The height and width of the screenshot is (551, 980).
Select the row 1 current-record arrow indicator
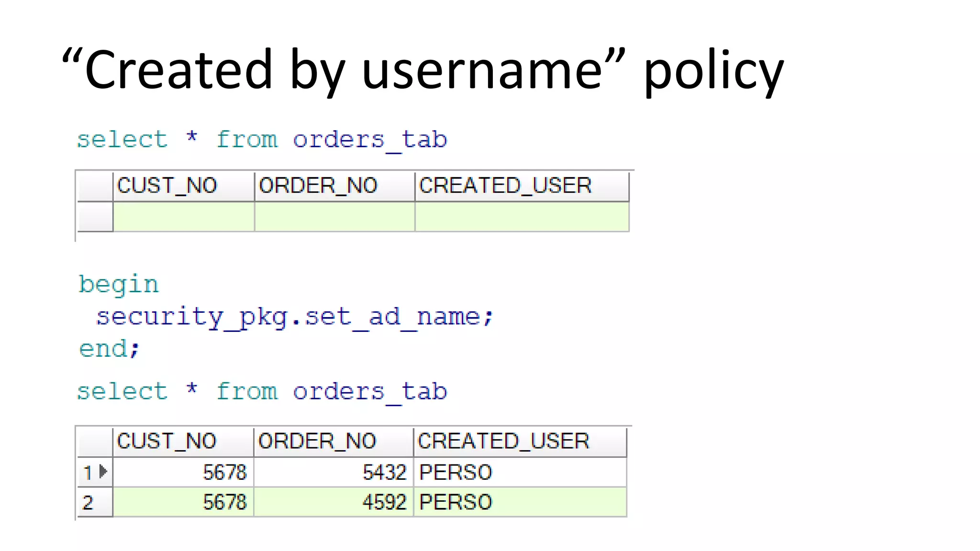(103, 472)
